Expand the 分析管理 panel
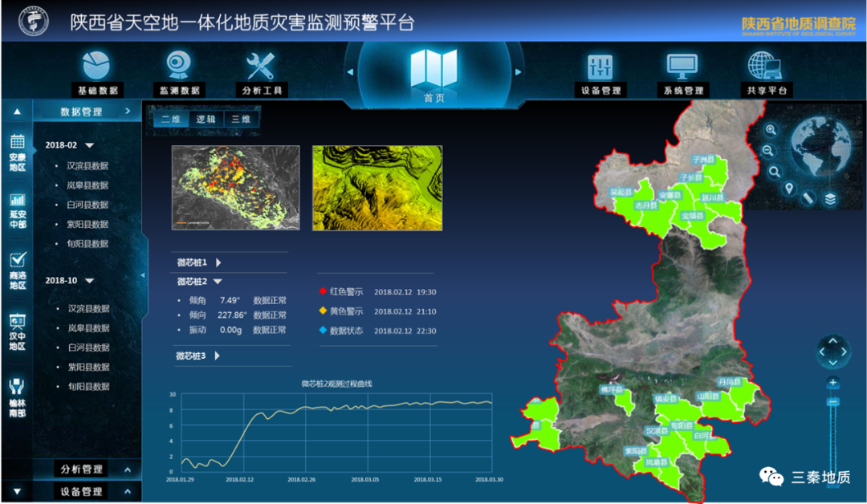Image resolution: width=867 pixels, height=504 pixels. 127,469
